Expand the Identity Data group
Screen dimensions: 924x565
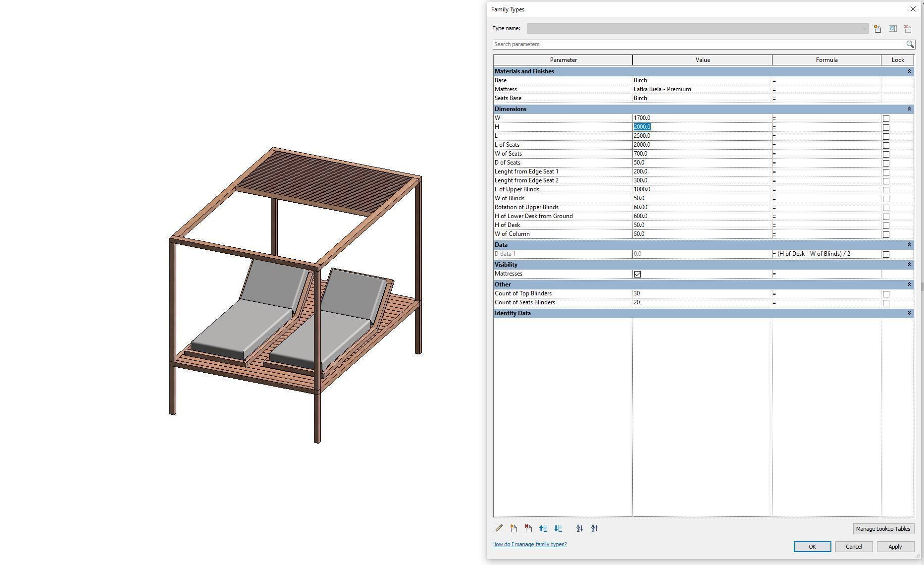(909, 313)
